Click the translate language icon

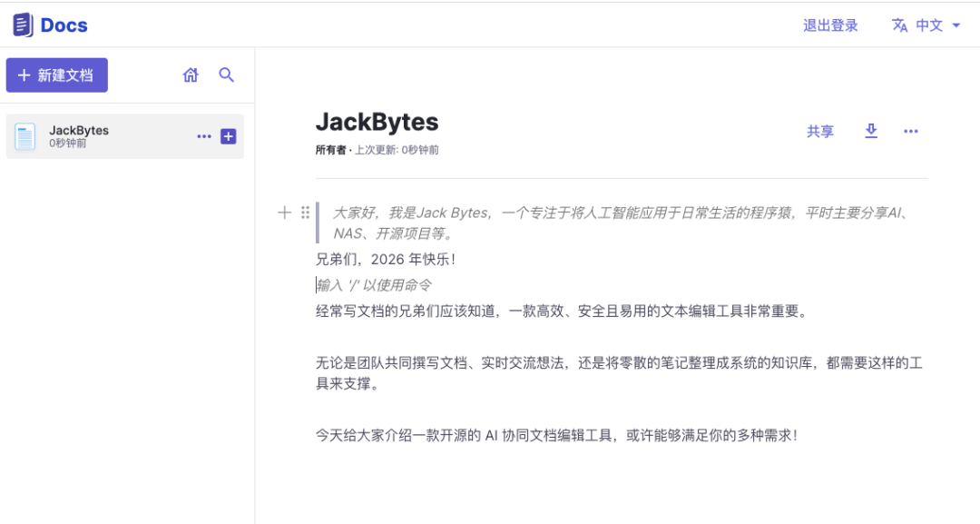click(899, 25)
